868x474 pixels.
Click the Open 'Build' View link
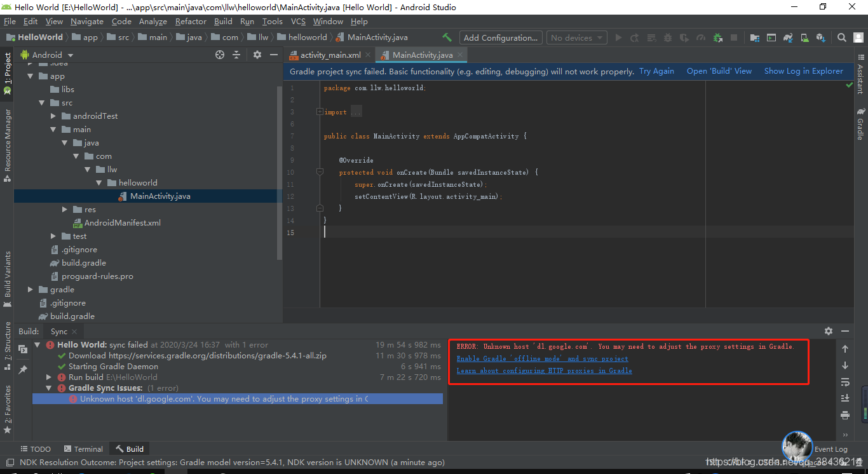coord(719,71)
